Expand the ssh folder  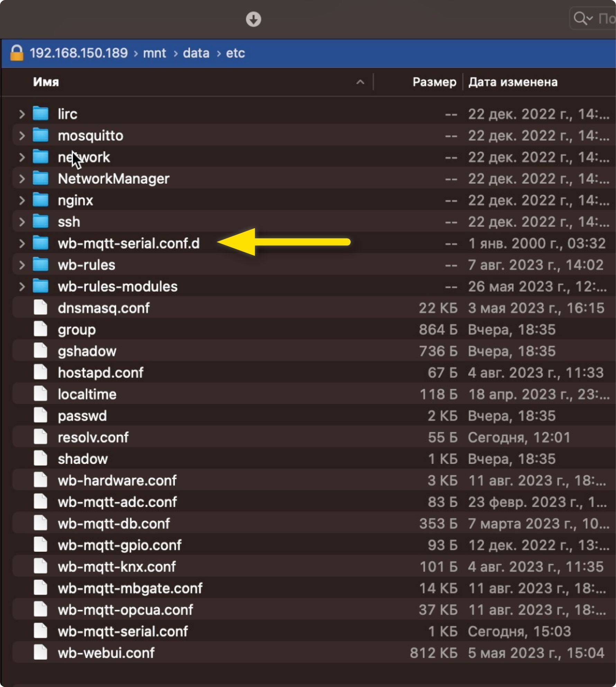22,222
